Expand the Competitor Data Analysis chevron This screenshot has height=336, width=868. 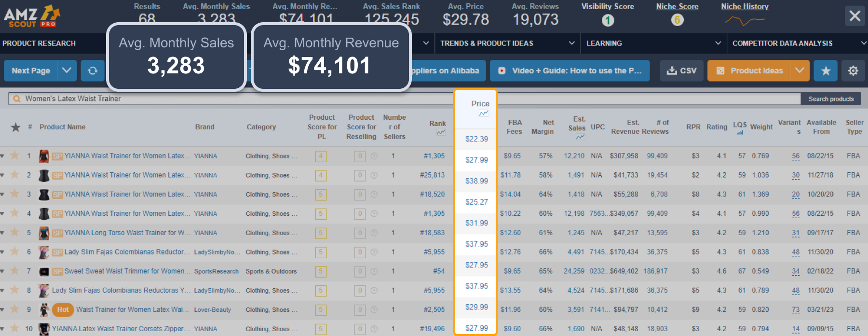(x=864, y=43)
